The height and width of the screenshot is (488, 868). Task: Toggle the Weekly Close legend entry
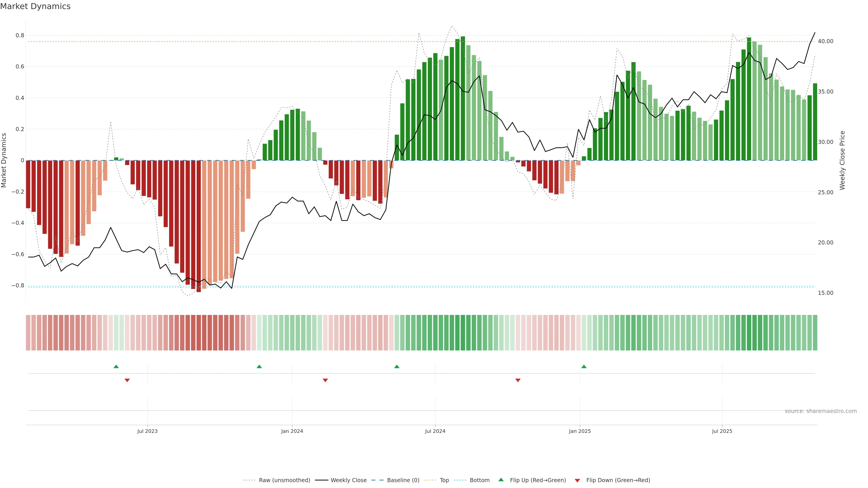[348, 480]
